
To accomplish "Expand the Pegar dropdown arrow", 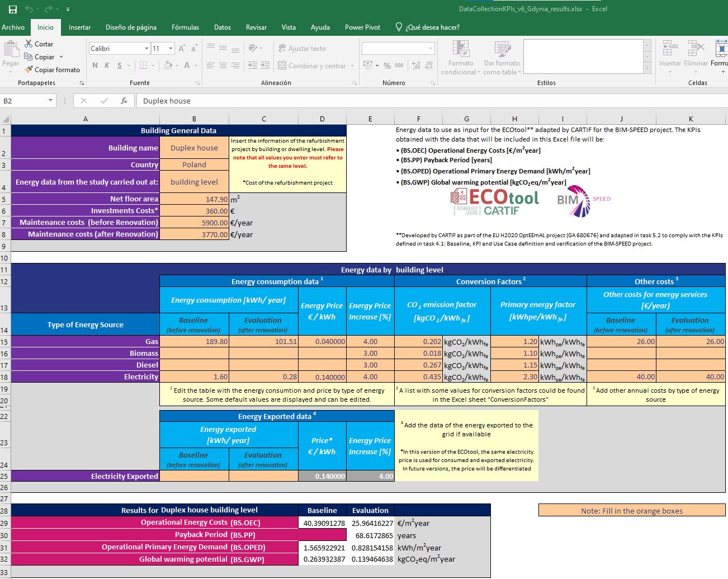I will [11, 71].
